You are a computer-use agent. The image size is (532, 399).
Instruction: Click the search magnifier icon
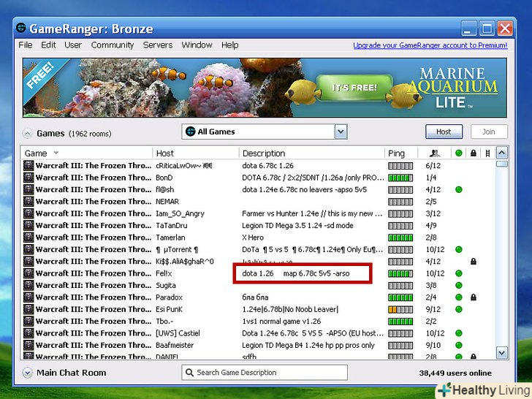click(189, 373)
